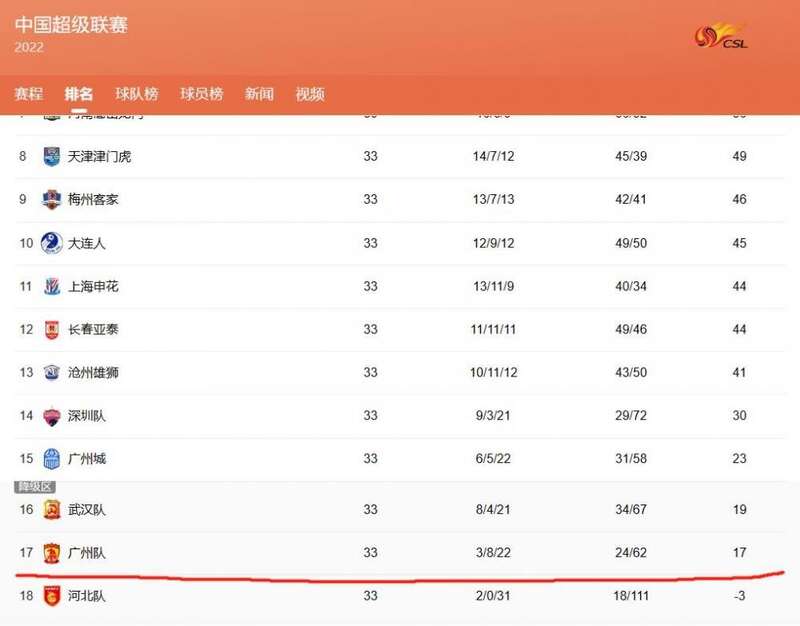800x626 pixels.
Task: Open the 天津津门虎 team name link
Action: [x=99, y=157]
